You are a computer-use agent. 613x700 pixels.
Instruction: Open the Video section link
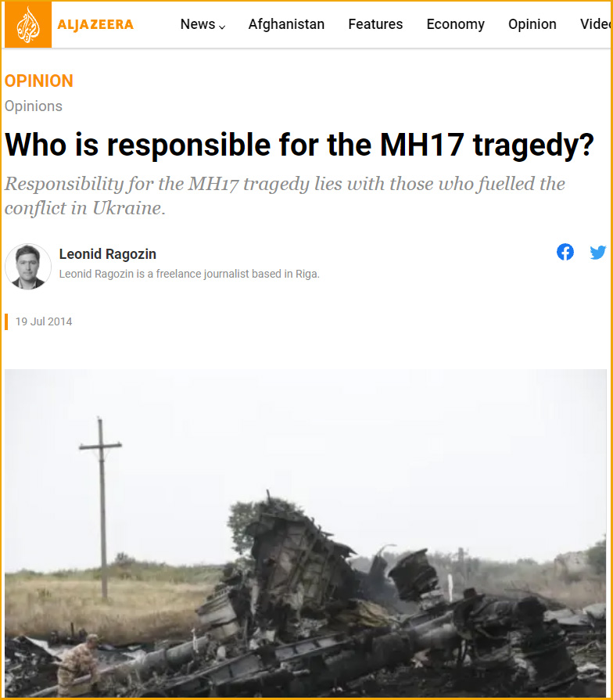pyautogui.click(x=595, y=24)
